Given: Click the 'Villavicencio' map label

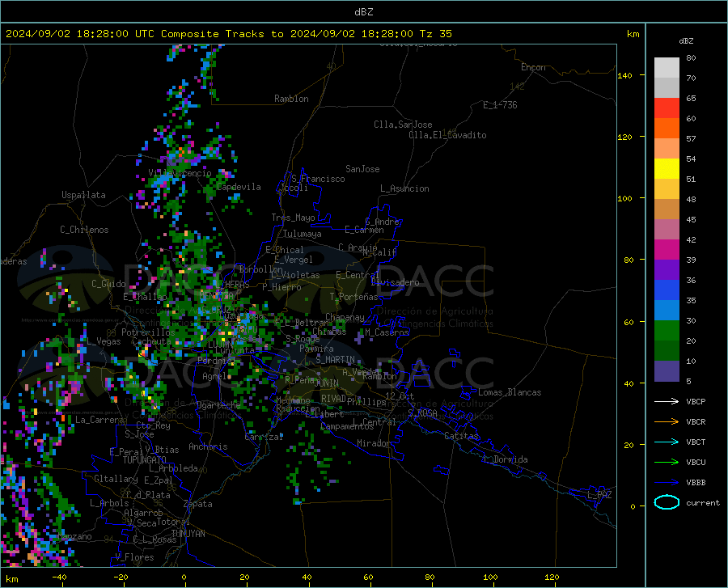Looking at the screenshot, I should point(180,173).
